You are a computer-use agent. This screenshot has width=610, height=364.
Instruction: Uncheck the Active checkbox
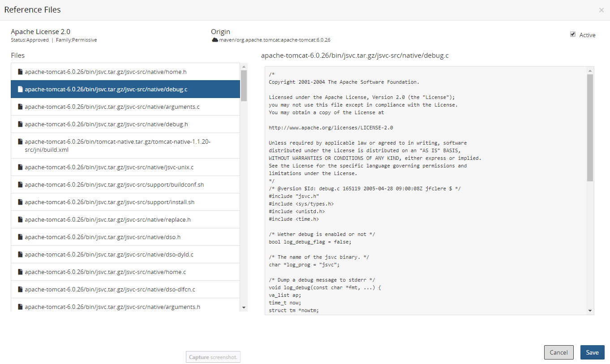pyautogui.click(x=572, y=34)
